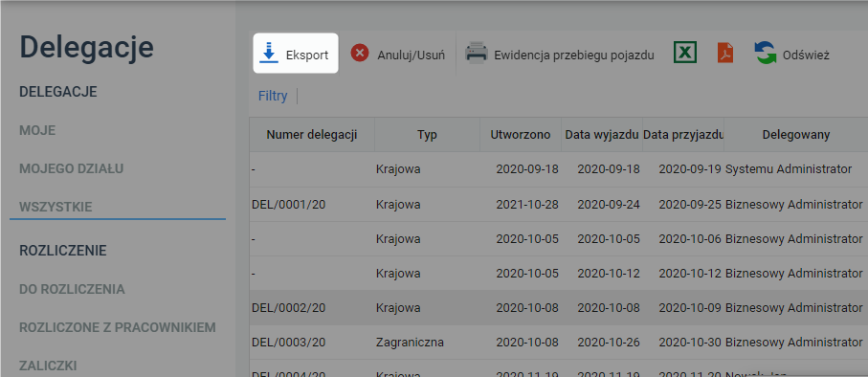This screenshot has width=868, height=377.
Task: Export the list to Excel via green icon
Action: click(x=685, y=54)
